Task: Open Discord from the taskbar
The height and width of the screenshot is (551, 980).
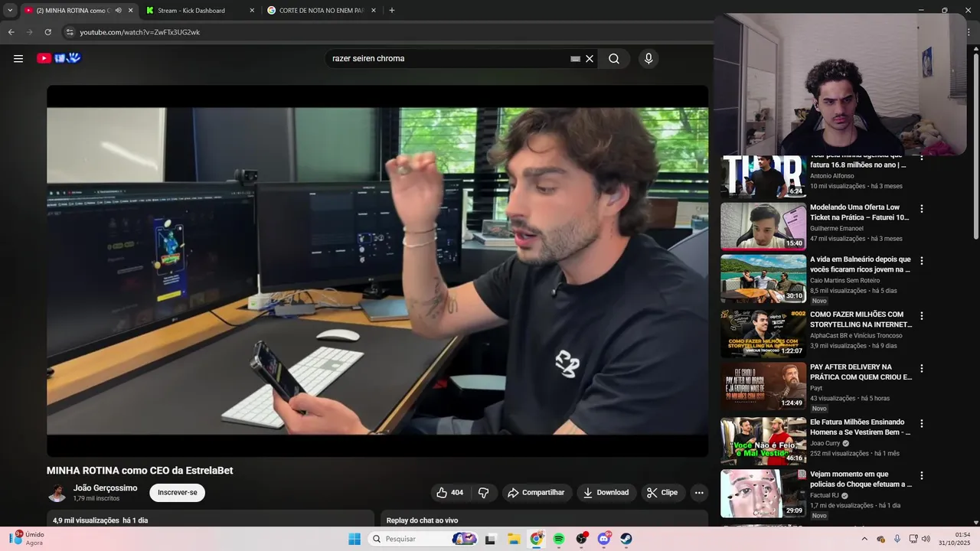Action: click(604, 539)
